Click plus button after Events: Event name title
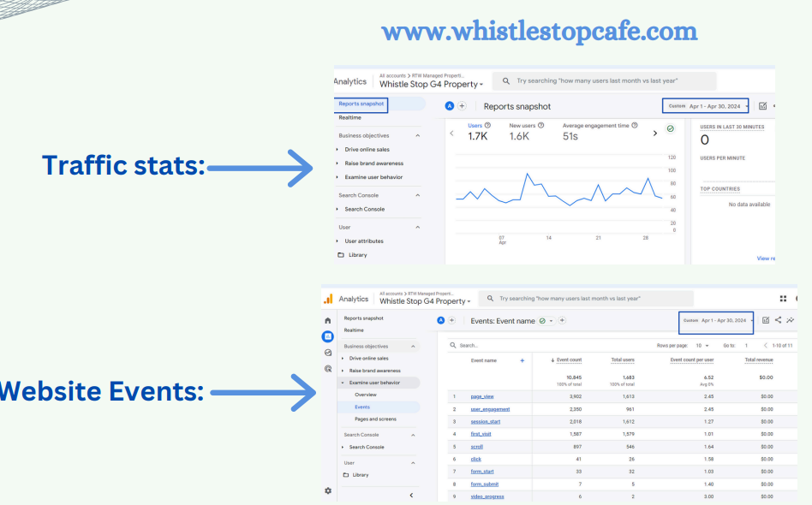812x505 pixels. click(x=562, y=321)
